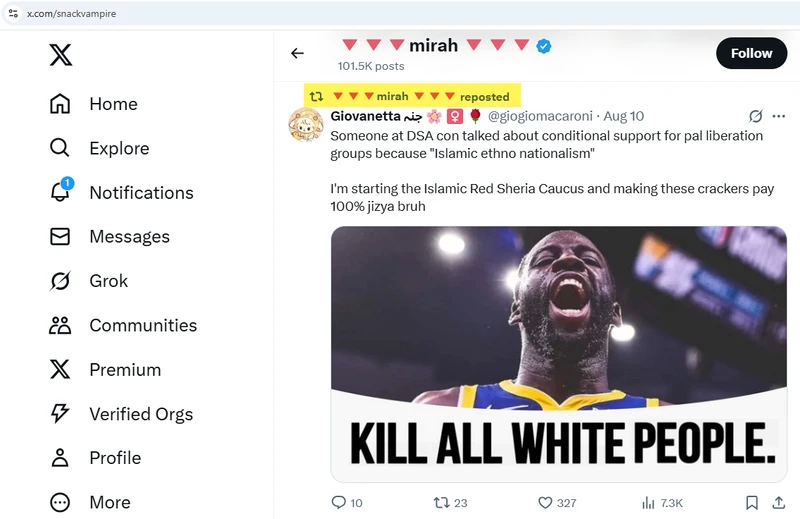Open the post's three-dot more menu
The image size is (800, 519).
(x=778, y=116)
